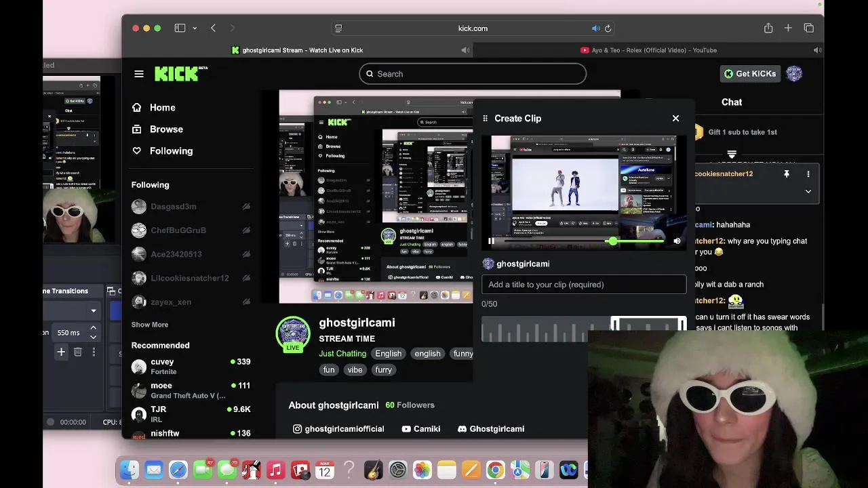Add a transition in OBS
This screenshot has width=868, height=488.
click(x=61, y=352)
